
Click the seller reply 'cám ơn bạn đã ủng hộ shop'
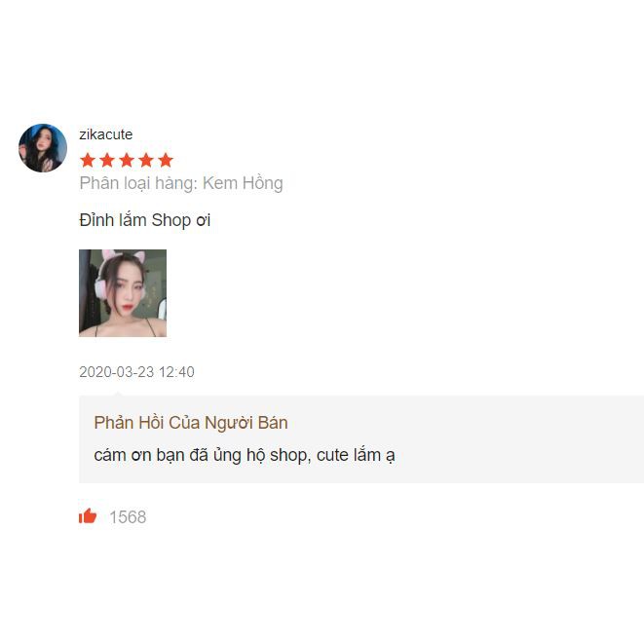pyautogui.click(x=201, y=455)
